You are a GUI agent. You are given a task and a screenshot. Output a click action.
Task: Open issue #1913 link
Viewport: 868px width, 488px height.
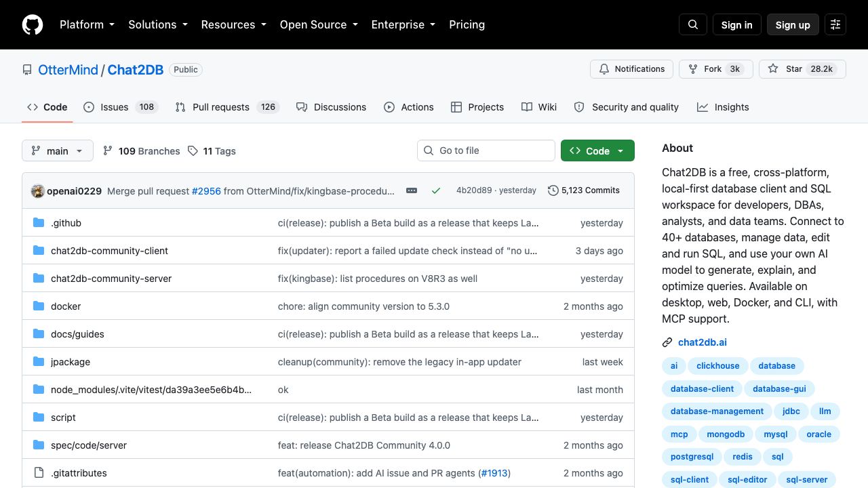[x=494, y=473]
